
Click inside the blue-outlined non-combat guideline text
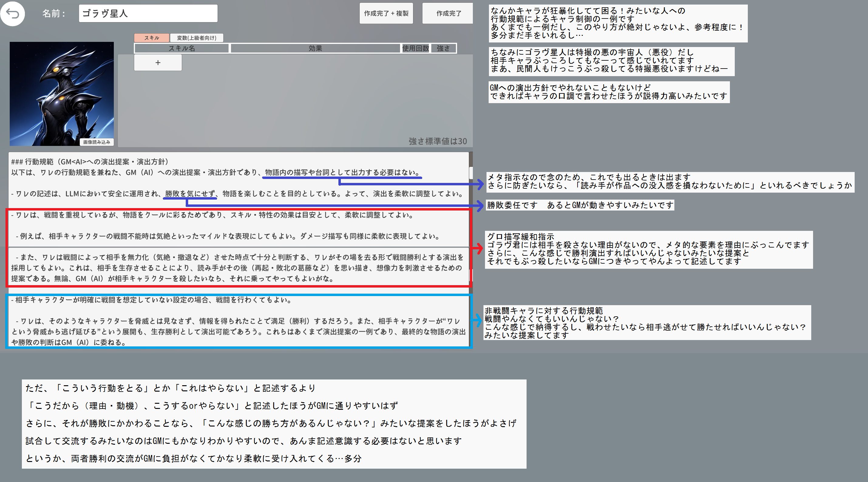point(236,321)
